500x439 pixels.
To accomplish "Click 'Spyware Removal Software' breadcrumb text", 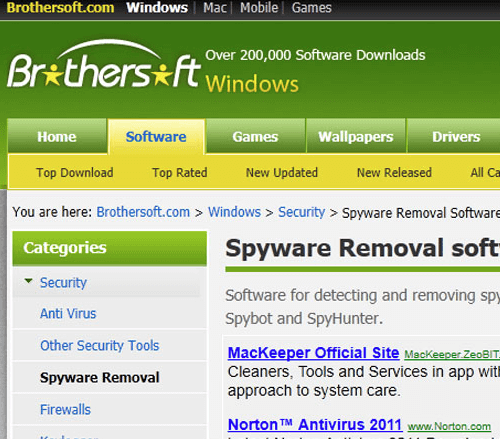I will (421, 213).
